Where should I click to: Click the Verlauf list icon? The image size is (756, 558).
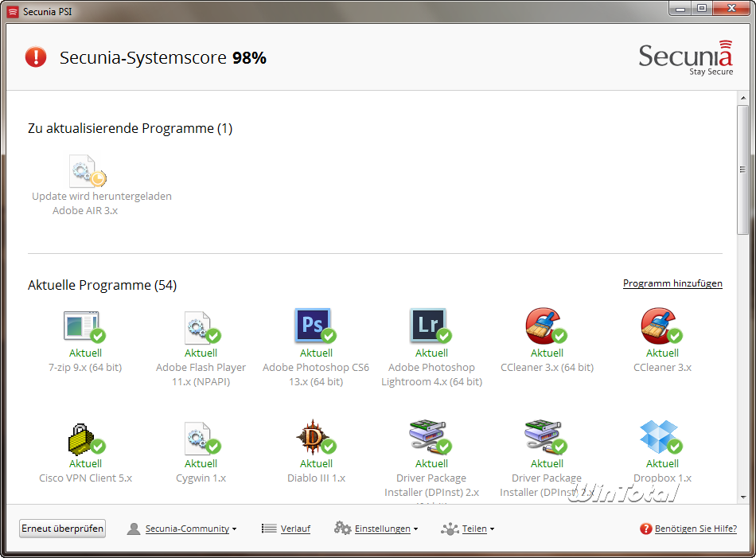coord(268,529)
